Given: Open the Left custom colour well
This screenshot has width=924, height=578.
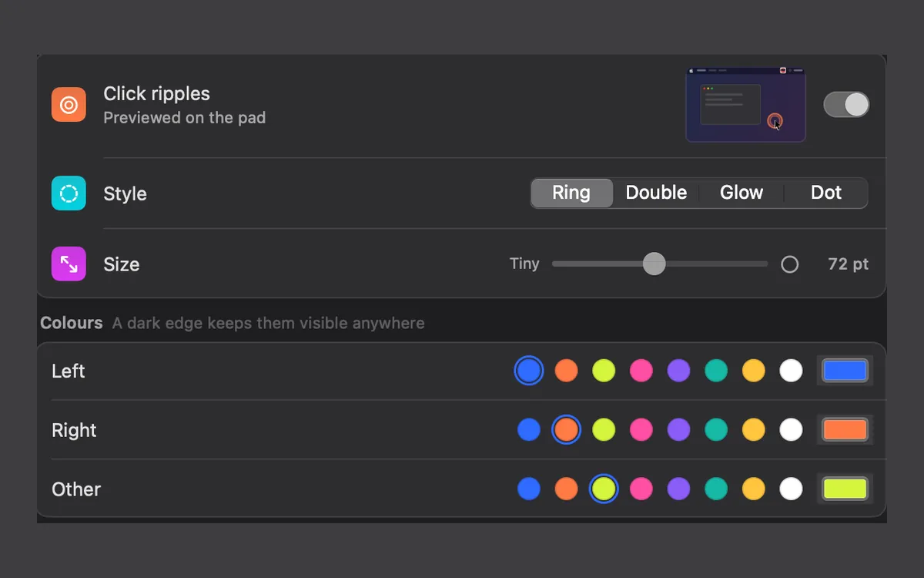Looking at the screenshot, I should point(845,371).
